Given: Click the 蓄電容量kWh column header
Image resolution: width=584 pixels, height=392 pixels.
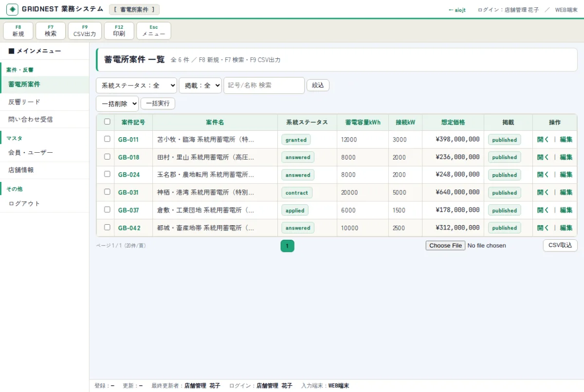Looking at the screenshot, I should coord(363,122).
